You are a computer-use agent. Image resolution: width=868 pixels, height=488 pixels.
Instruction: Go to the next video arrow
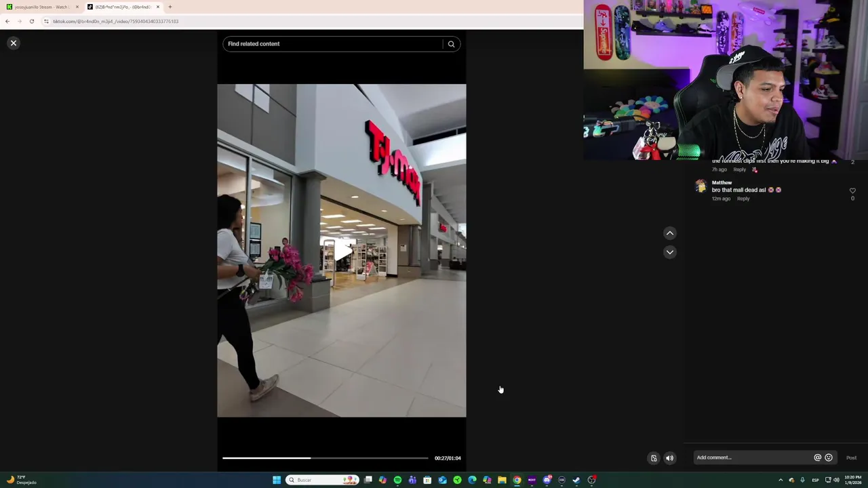669,252
